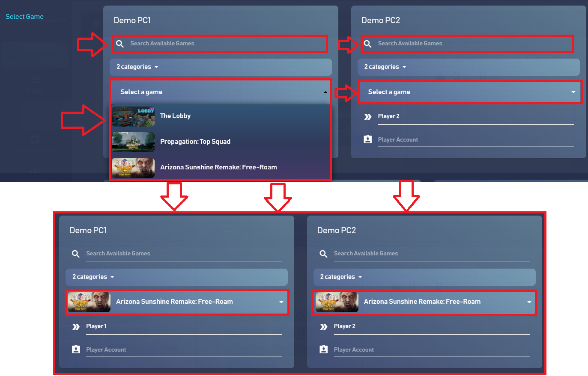Click the Propagation: Top Squad thumbnail
This screenshot has height=376, width=588.
(133, 142)
